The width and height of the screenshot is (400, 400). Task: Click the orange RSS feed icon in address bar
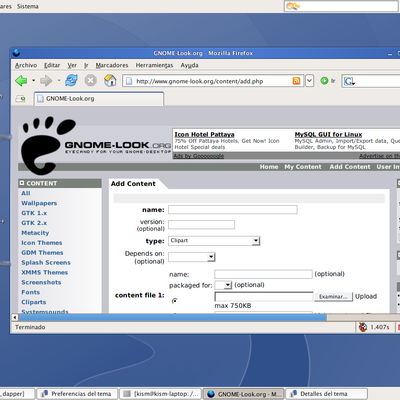(296, 81)
